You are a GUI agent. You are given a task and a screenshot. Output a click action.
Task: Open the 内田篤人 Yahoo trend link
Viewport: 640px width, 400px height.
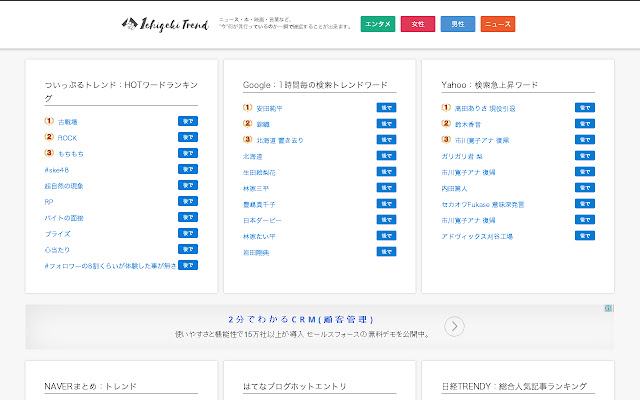coord(454,189)
